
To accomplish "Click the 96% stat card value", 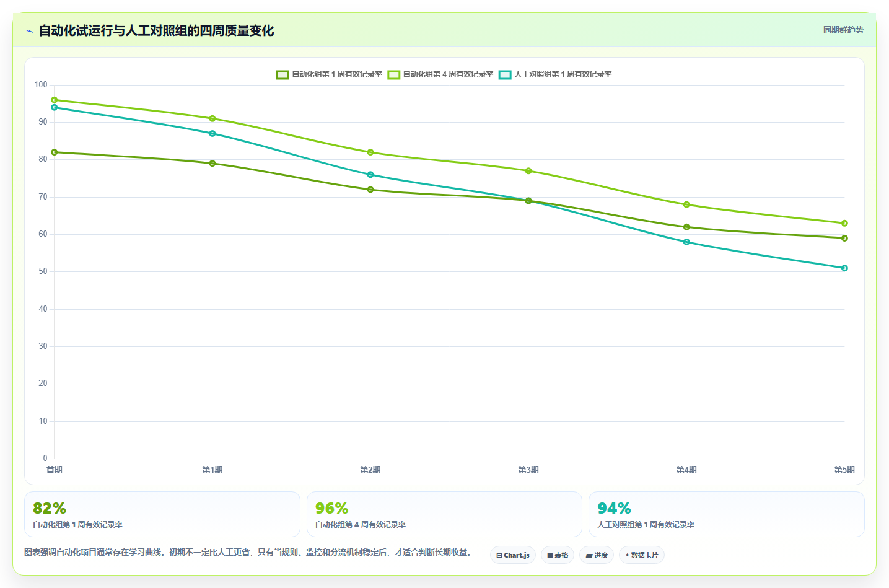I will click(331, 509).
